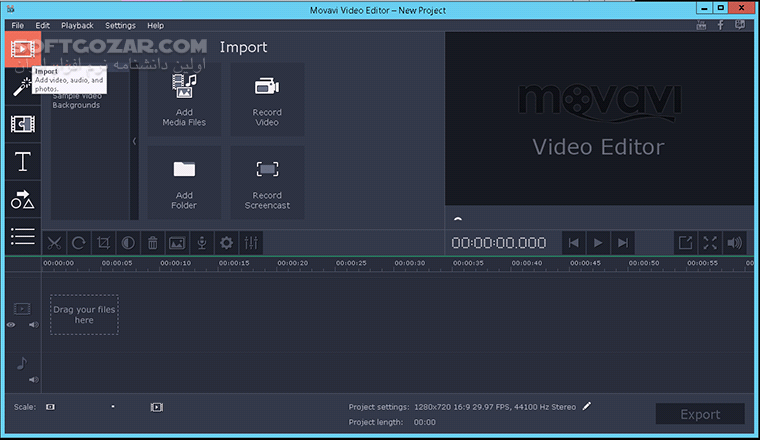Click the Delete trash icon
Screen dimensions: 760x440
[153, 243]
